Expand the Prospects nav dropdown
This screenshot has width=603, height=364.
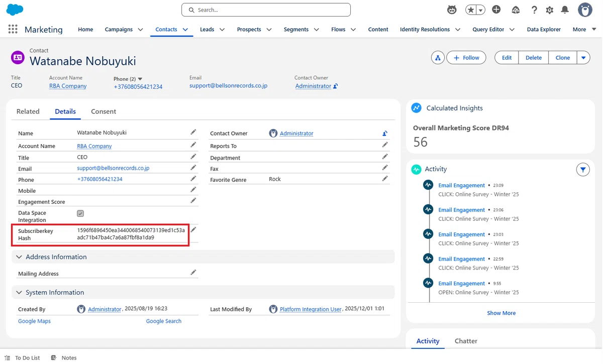click(269, 30)
